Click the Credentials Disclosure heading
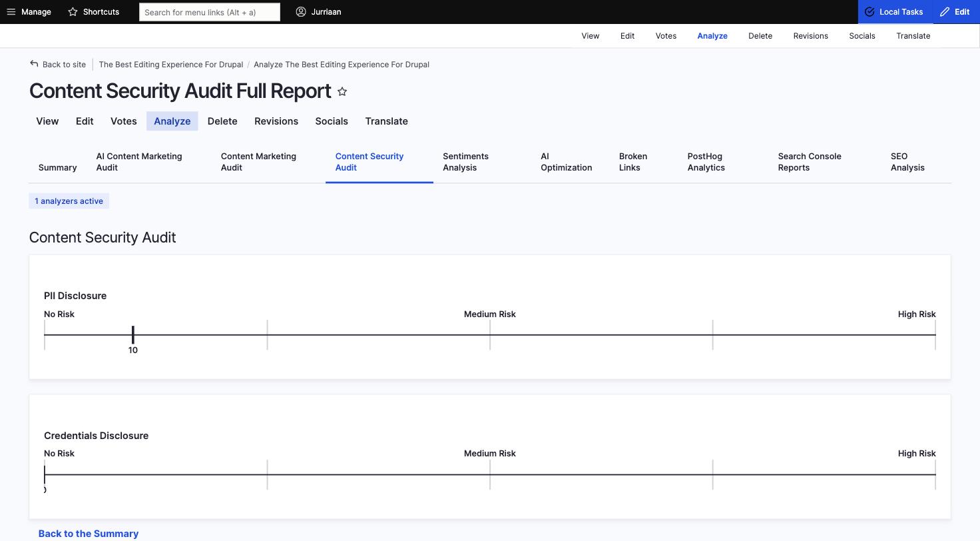 coord(97,436)
